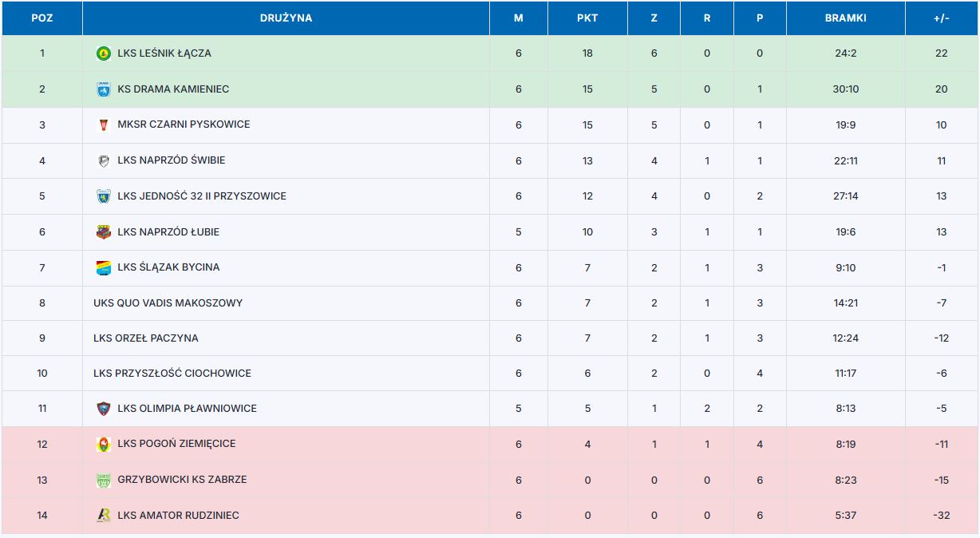Click the LKS Pogoń Ziemięcice crest

point(103,444)
